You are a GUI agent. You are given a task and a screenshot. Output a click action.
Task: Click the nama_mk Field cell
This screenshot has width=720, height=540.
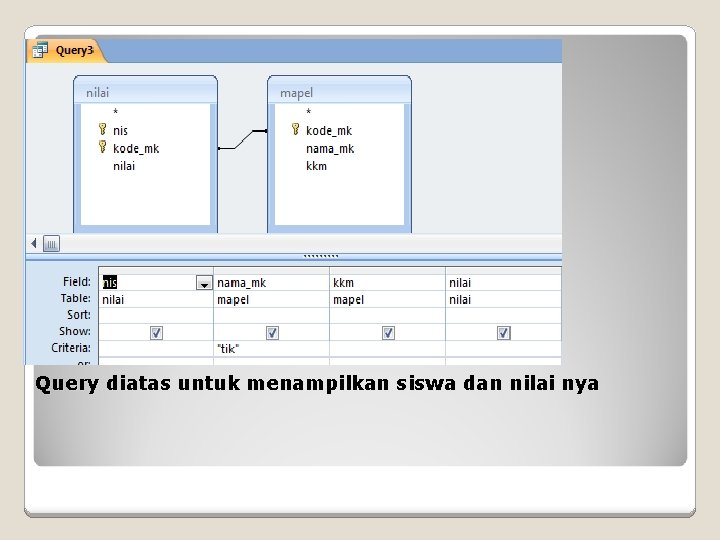tap(271, 282)
